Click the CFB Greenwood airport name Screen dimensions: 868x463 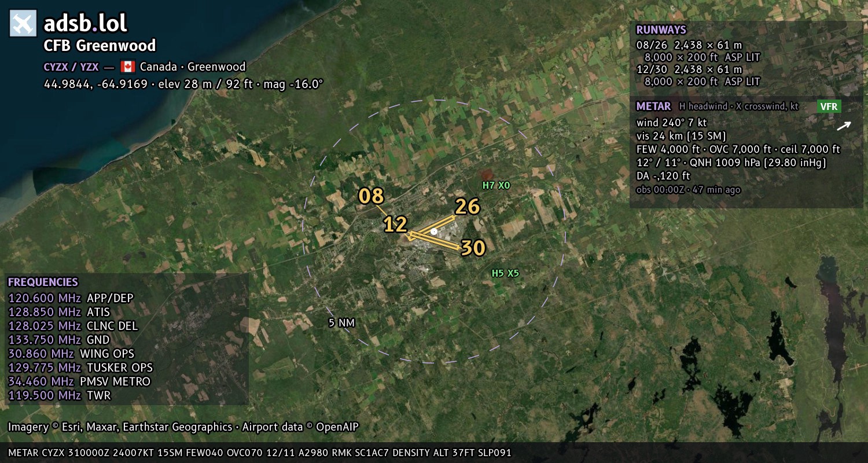coord(100,46)
